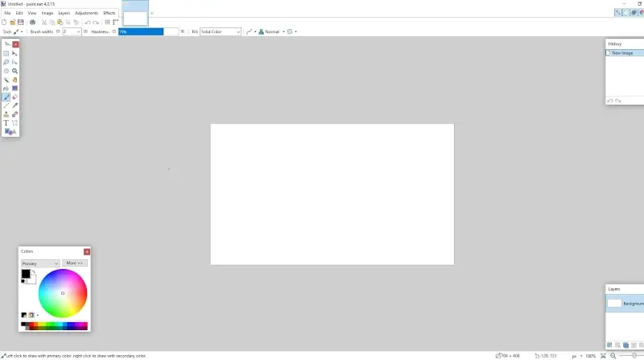Toggle the rulers display
The width and height of the screenshot is (644, 360).
click(x=115, y=23)
